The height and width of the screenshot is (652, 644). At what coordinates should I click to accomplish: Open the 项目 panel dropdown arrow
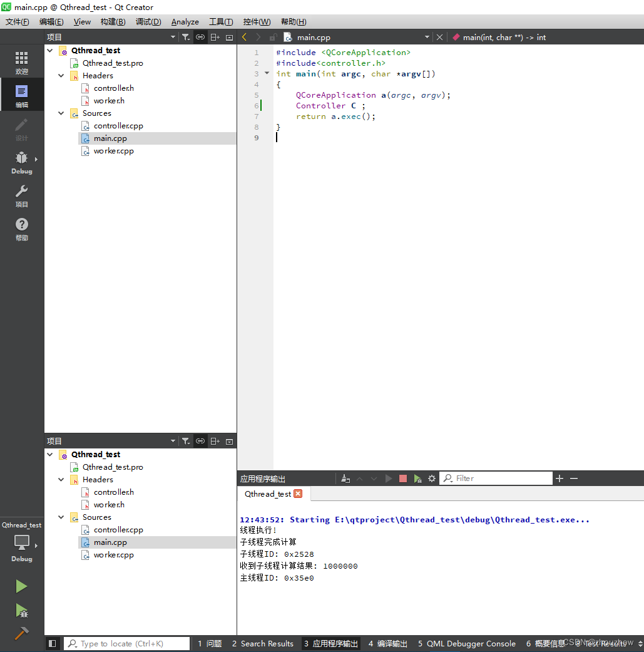click(173, 37)
